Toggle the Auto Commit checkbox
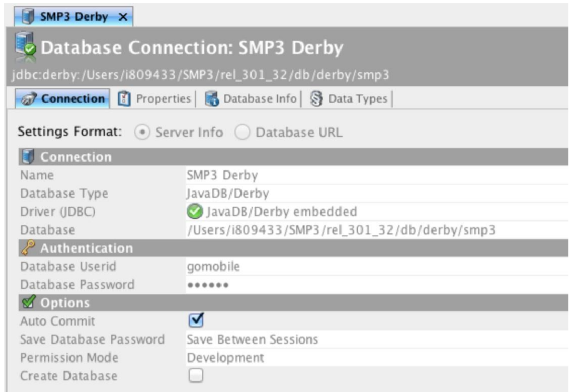Image resolution: width=572 pixels, height=392 pixels. coord(196,320)
